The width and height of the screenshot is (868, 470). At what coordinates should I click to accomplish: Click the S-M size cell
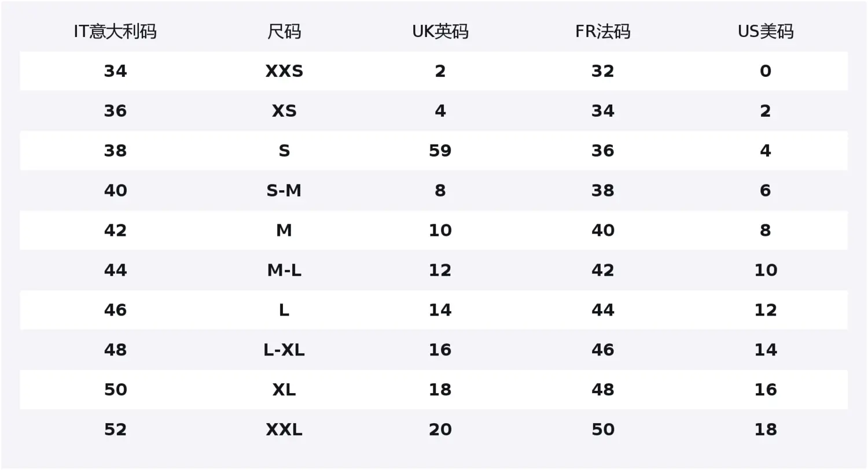pyautogui.click(x=284, y=191)
